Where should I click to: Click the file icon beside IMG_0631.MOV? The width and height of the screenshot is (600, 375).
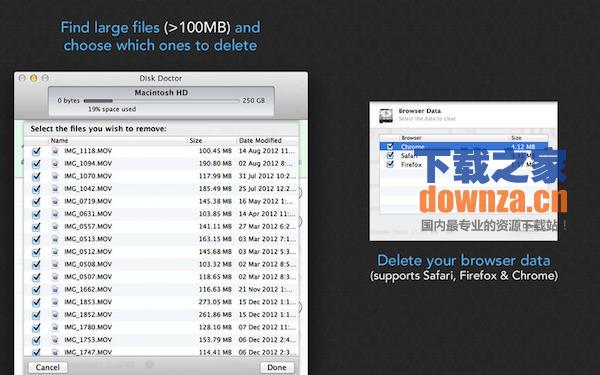tap(55, 214)
